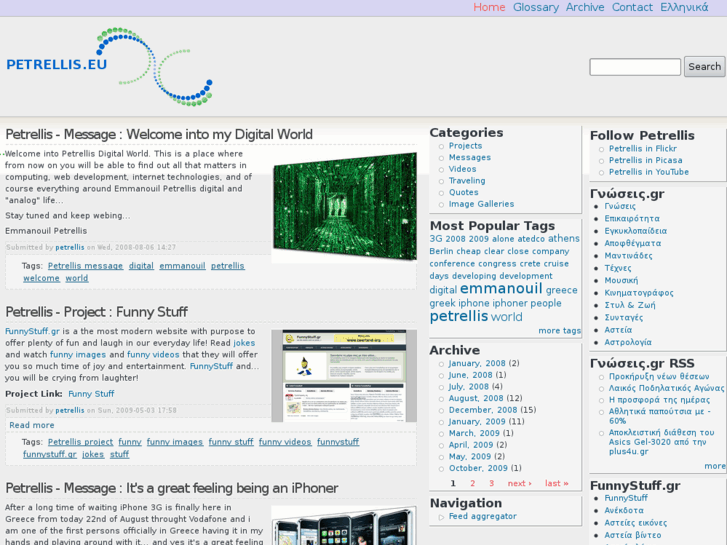This screenshot has height=545, width=727.
Task: Open the Αστρολογία link
Action: 628,342
